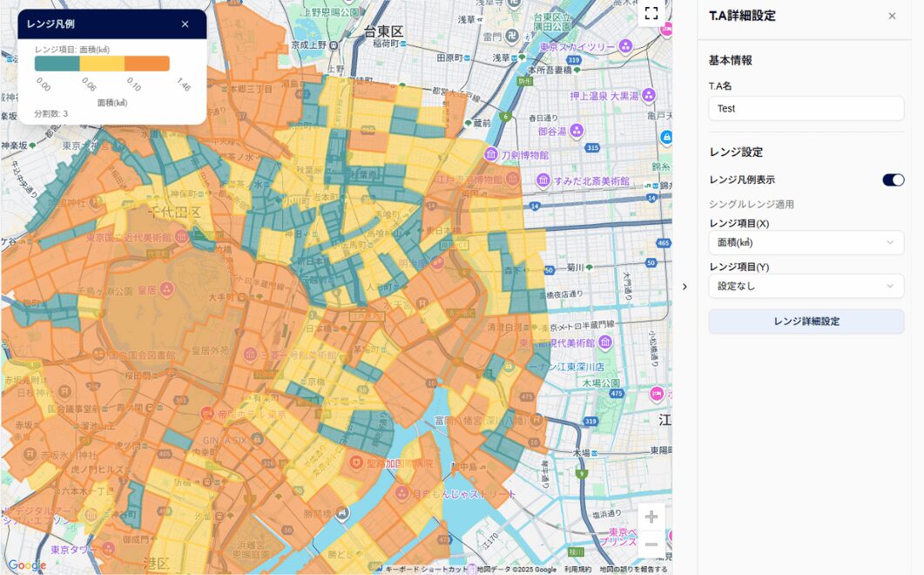Screen dimensions: 924x575
Task: Open the レンジ項目(X) dropdown showing 面積(㎢)
Action: pos(806,242)
